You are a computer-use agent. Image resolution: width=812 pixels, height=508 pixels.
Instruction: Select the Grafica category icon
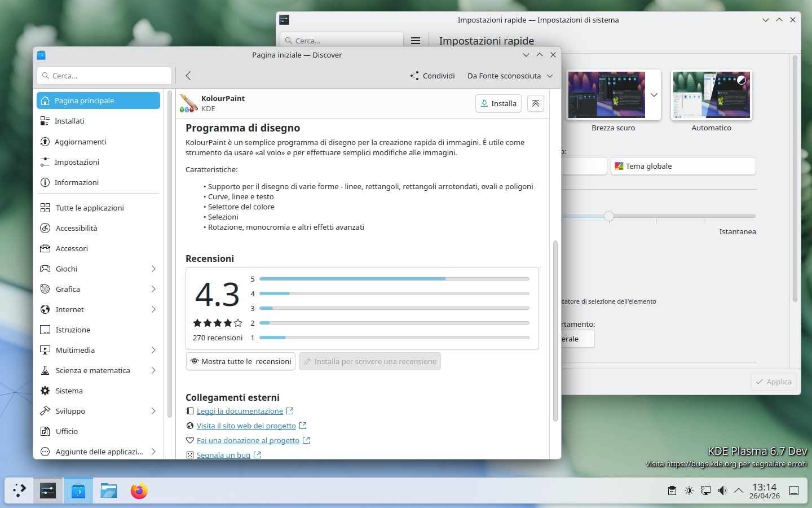tap(46, 289)
